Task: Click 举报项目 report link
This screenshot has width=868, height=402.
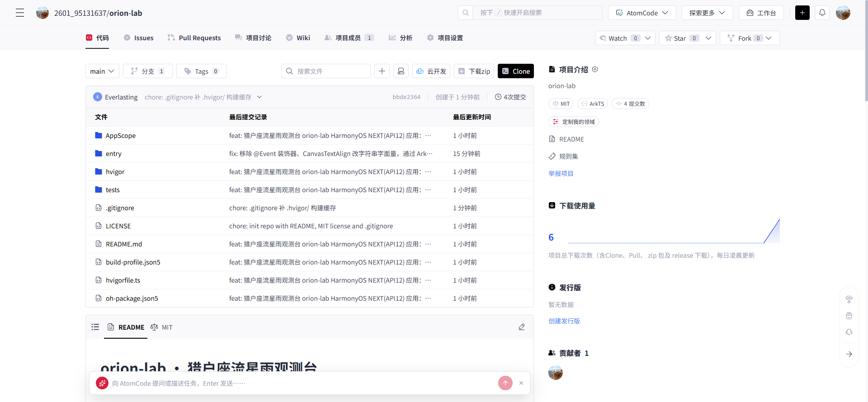Action: pos(561,173)
